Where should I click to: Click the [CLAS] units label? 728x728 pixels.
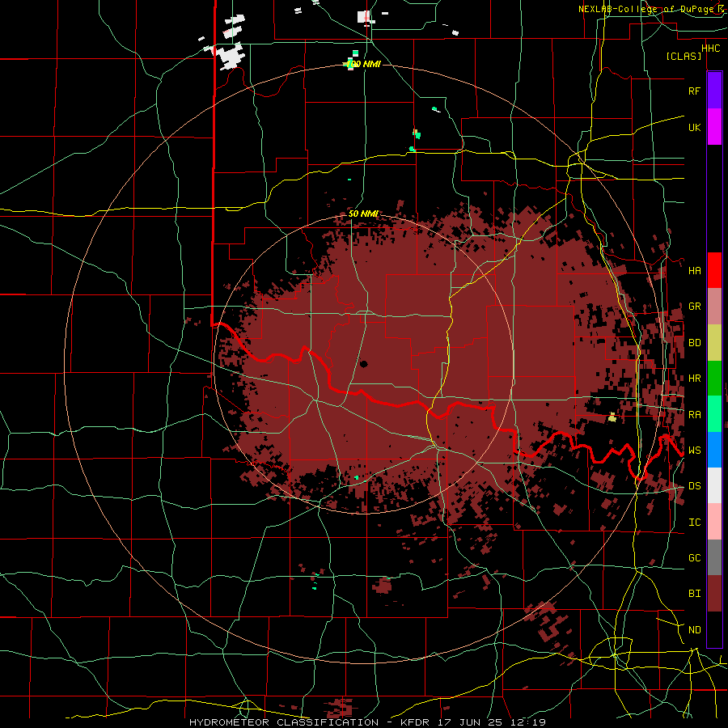point(684,57)
